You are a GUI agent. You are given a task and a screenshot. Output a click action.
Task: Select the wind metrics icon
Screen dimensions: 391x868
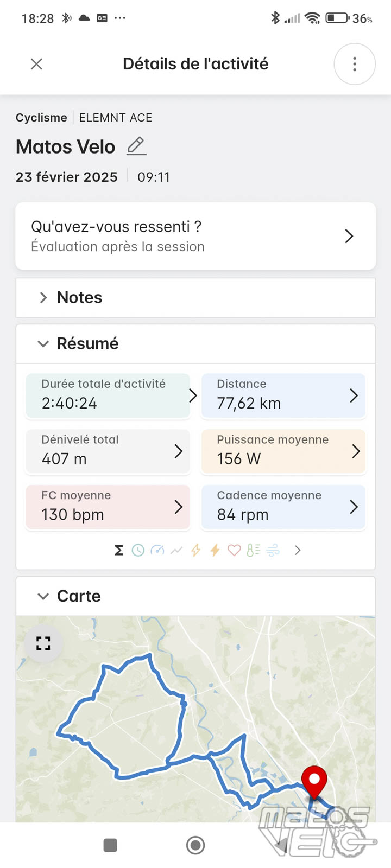(273, 551)
